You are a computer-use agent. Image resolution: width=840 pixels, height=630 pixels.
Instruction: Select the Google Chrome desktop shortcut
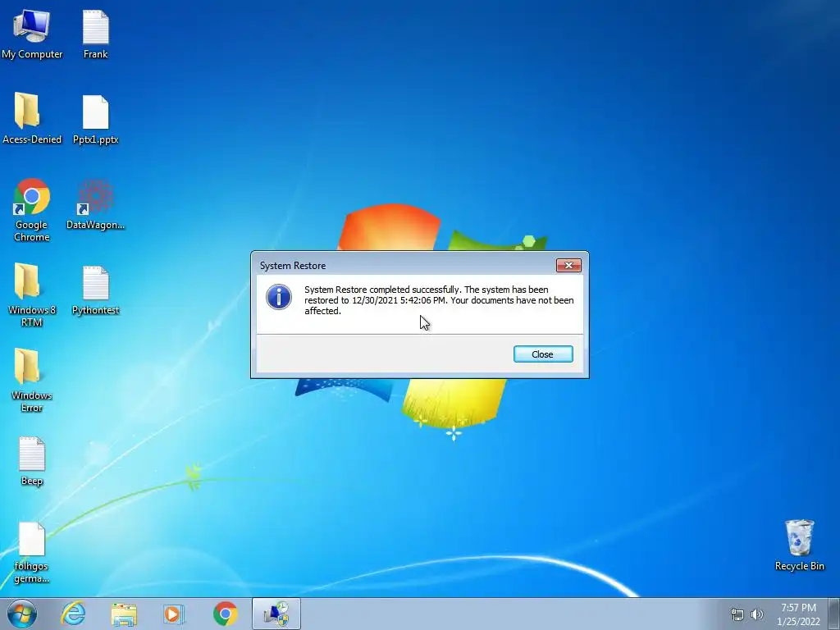coord(32,210)
